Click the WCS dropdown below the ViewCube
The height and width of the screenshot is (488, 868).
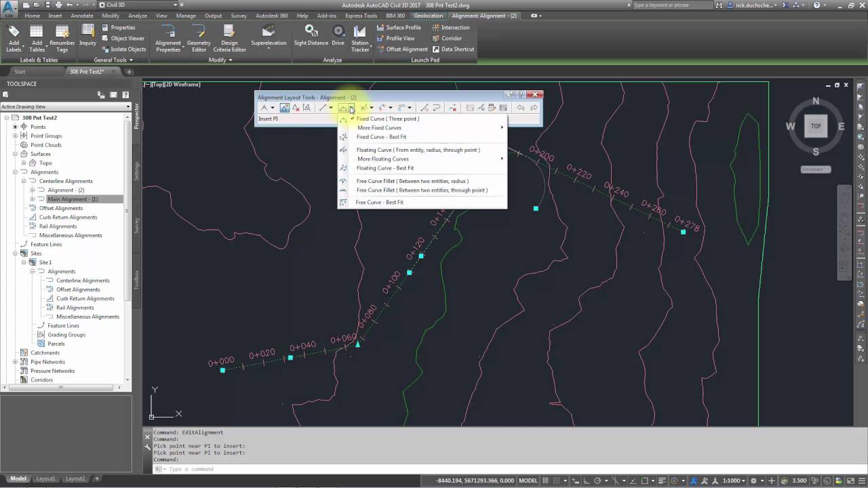(x=814, y=169)
